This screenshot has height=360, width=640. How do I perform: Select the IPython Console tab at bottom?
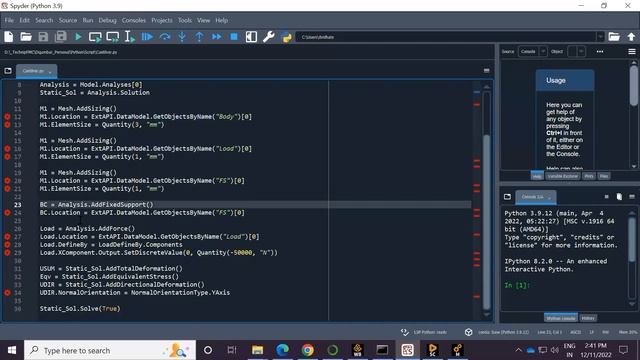click(560, 318)
